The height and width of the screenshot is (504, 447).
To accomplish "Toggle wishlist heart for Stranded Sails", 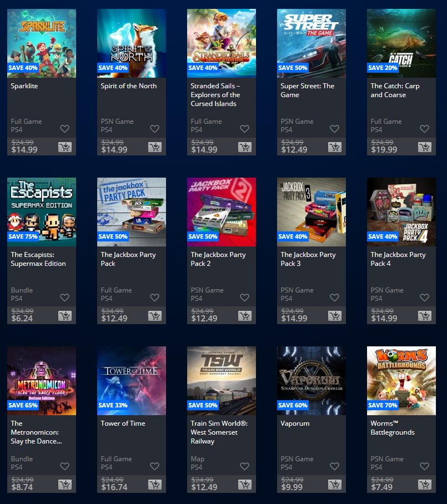I will 245,129.
